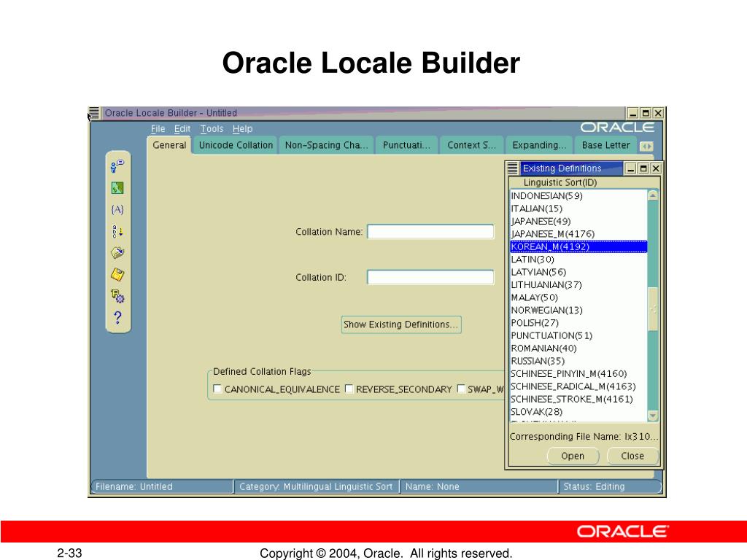Select PUNCTUATION(51) in the list
Image resolution: width=747 pixels, height=560 pixels.
pos(578,335)
